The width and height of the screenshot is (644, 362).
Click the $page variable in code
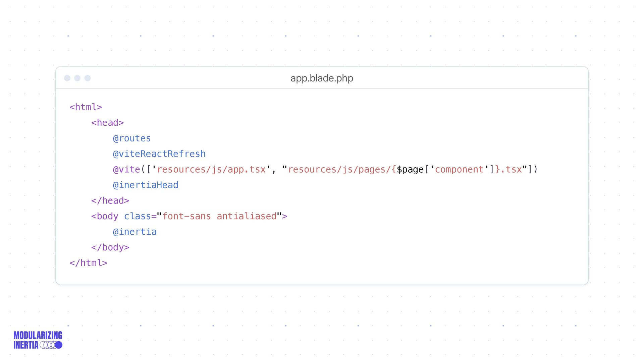click(x=410, y=170)
